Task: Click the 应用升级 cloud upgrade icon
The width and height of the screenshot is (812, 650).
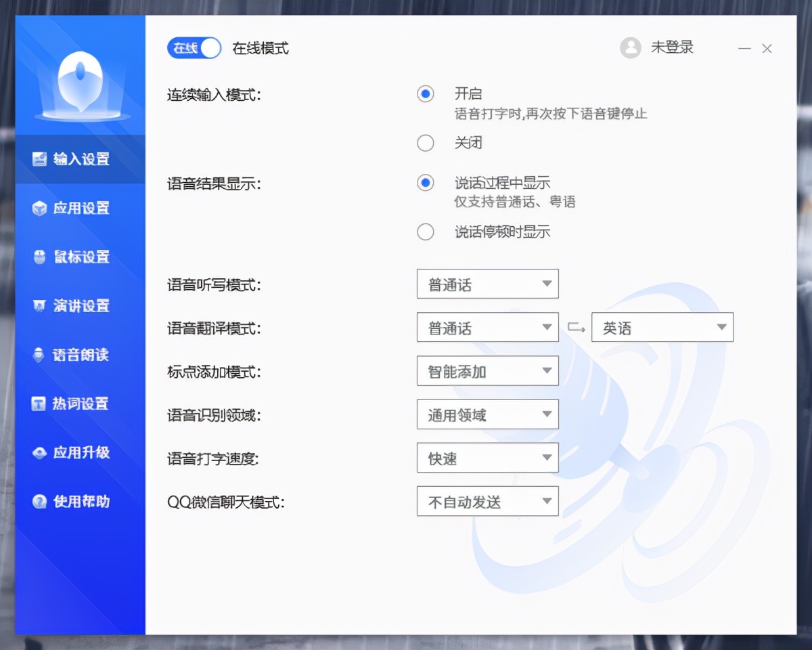Action: click(40, 452)
